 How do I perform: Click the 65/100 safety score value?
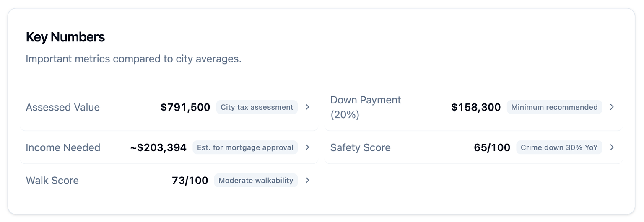[x=492, y=147]
